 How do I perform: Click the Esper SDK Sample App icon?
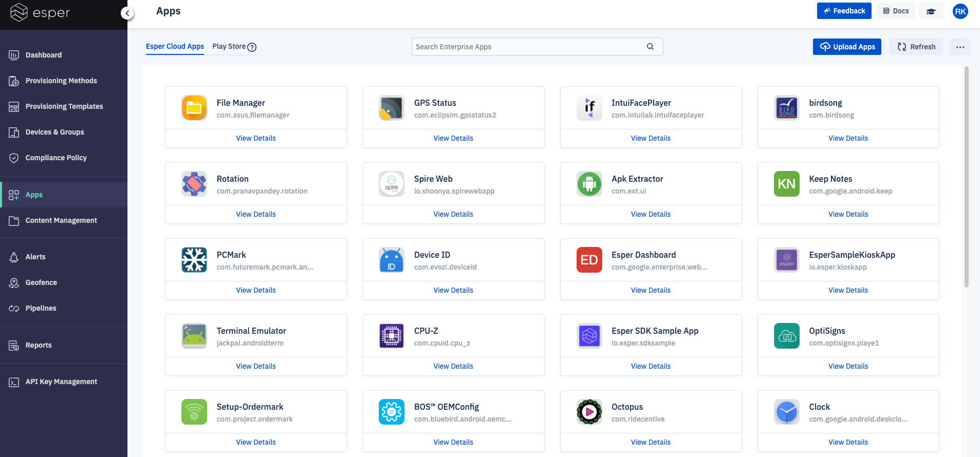point(589,336)
